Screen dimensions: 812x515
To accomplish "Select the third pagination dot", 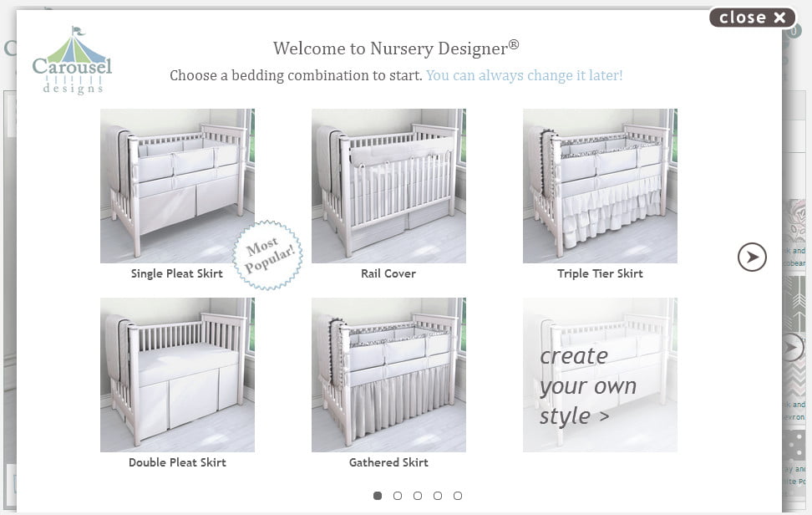I will pos(418,496).
